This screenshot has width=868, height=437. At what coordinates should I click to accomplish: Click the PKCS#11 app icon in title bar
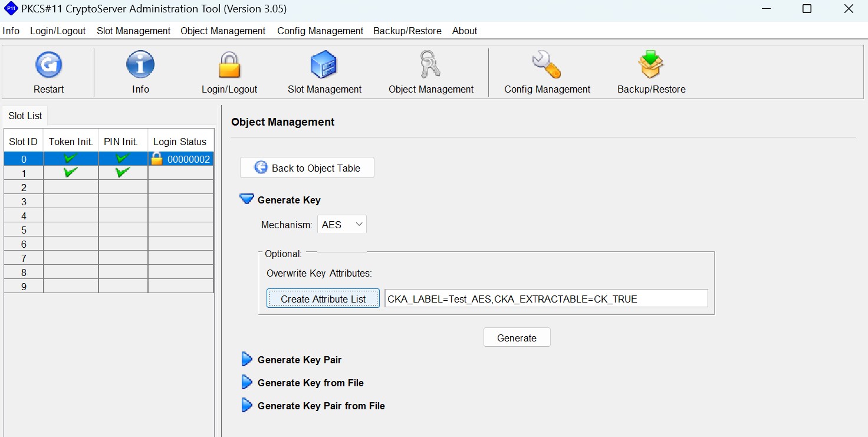tap(10, 9)
